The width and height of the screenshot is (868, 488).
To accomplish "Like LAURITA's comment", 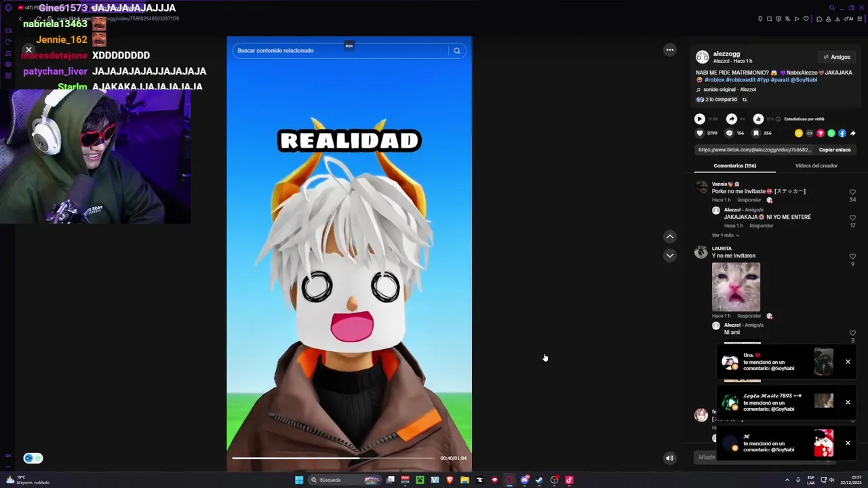I will (x=852, y=257).
